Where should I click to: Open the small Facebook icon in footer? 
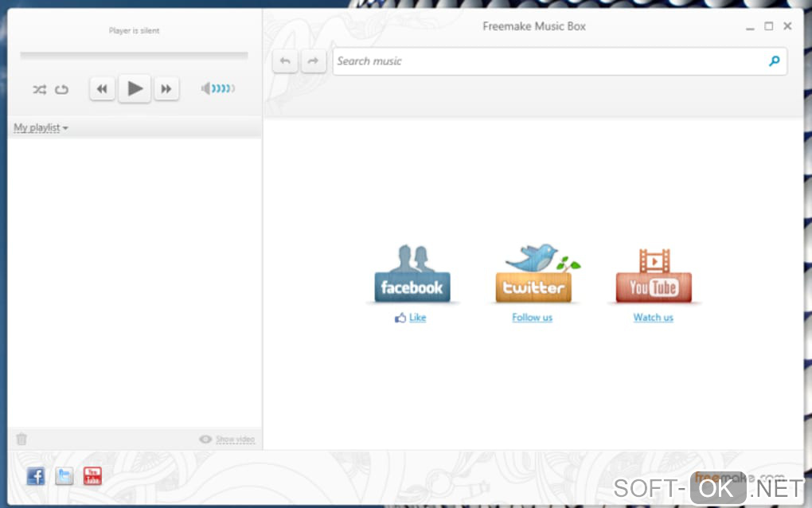[x=36, y=476]
